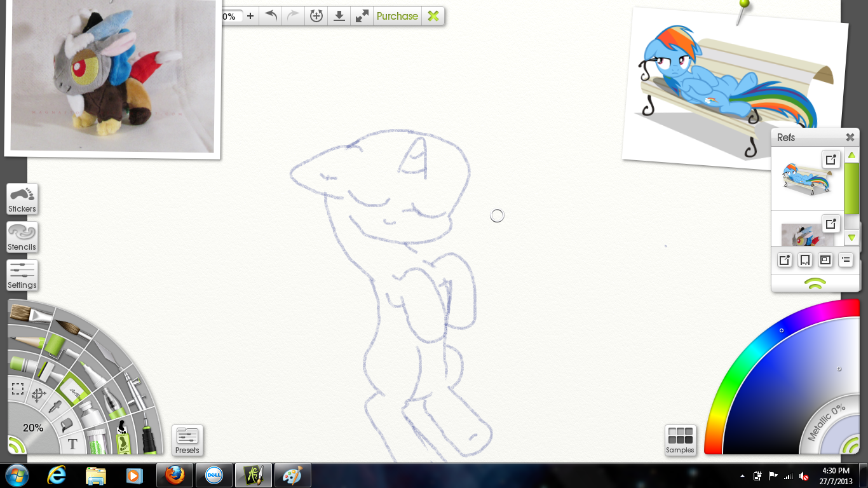Screen dimensions: 868x488
Task: Select the Paint Tube tool
Action: (90, 415)
